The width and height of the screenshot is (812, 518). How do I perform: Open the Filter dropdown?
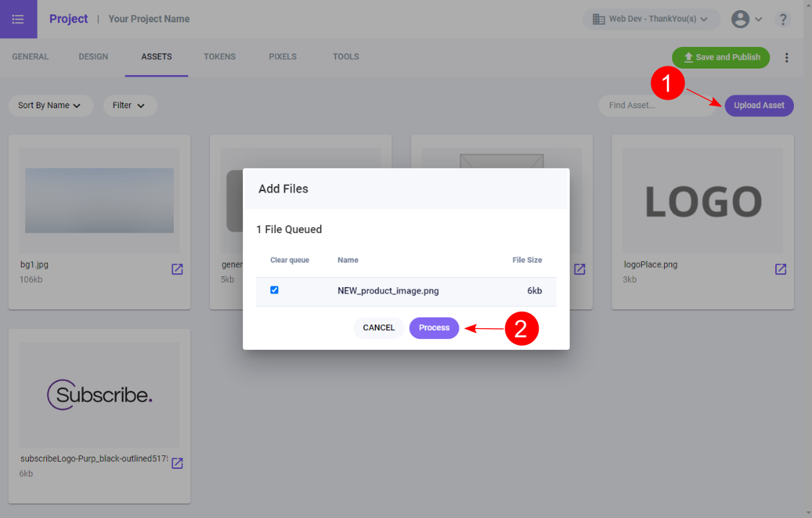[x=130, y=105]
